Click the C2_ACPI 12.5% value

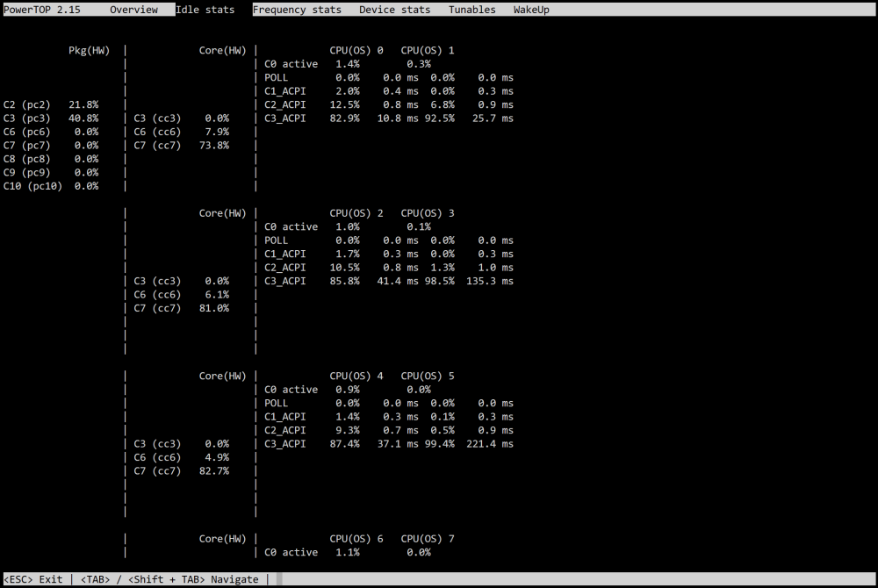coord(345,104)
